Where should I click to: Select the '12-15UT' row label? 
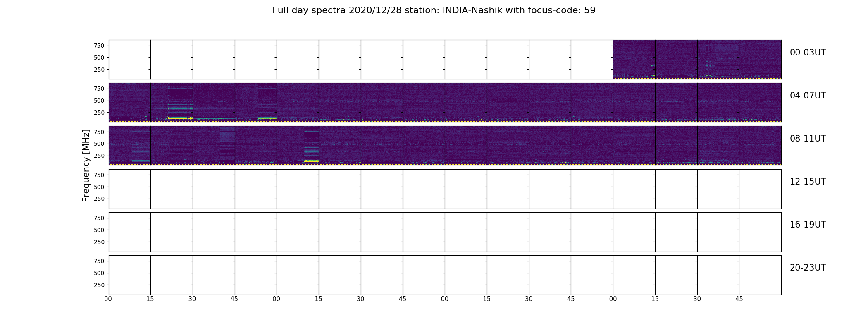[808, 182]
